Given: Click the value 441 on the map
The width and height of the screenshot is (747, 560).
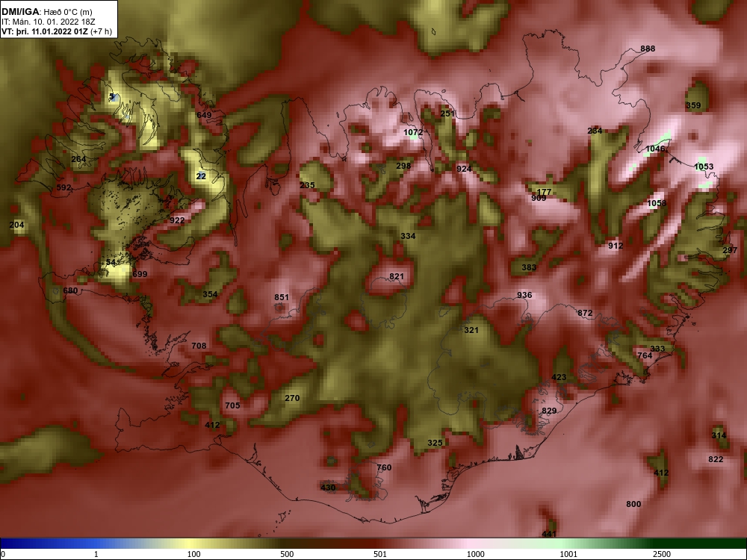Looking at the screenshot, I should coord(549,534).
